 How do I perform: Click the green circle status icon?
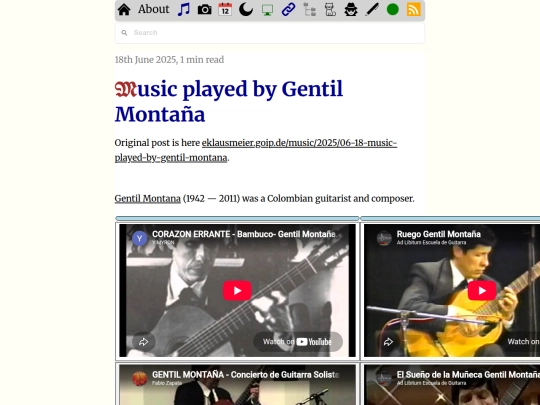click(x=393, y=10)
